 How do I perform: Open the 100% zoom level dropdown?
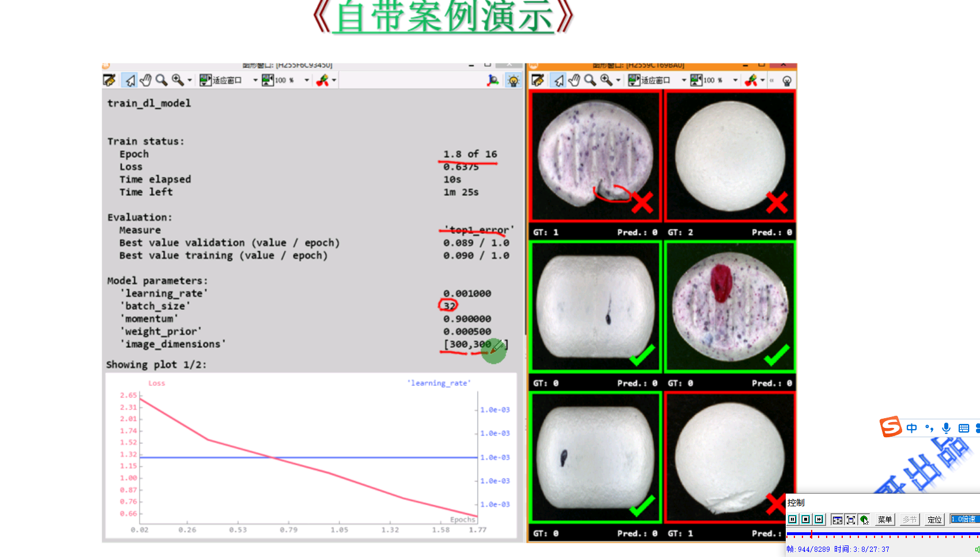coord(307,80)
